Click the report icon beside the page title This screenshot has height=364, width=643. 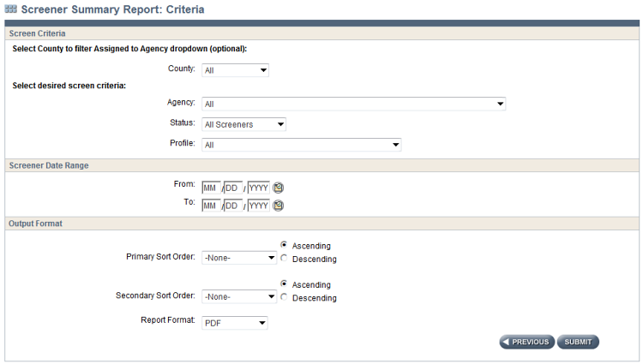10,9
